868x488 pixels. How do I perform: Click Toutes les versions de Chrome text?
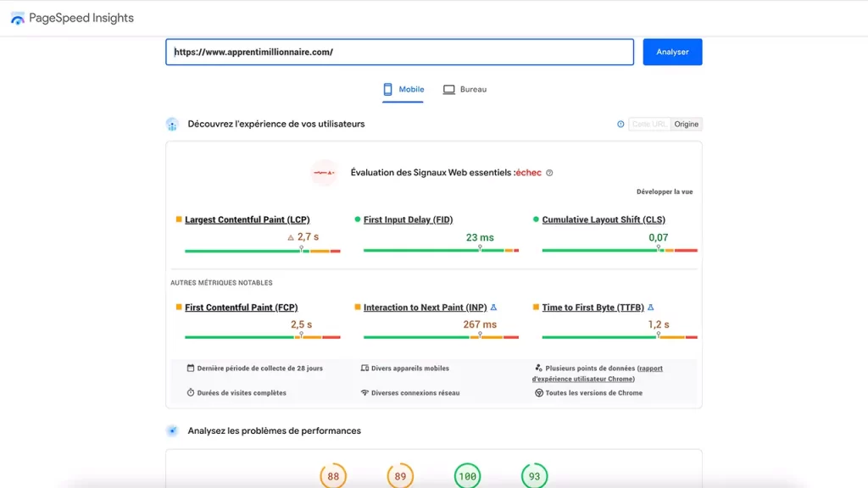594,393
